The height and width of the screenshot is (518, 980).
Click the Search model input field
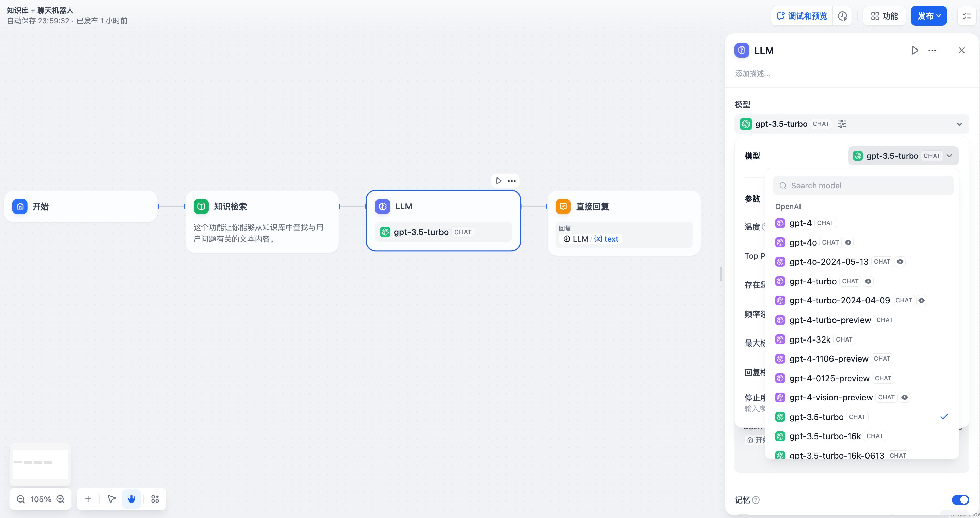tap(863, 185)
